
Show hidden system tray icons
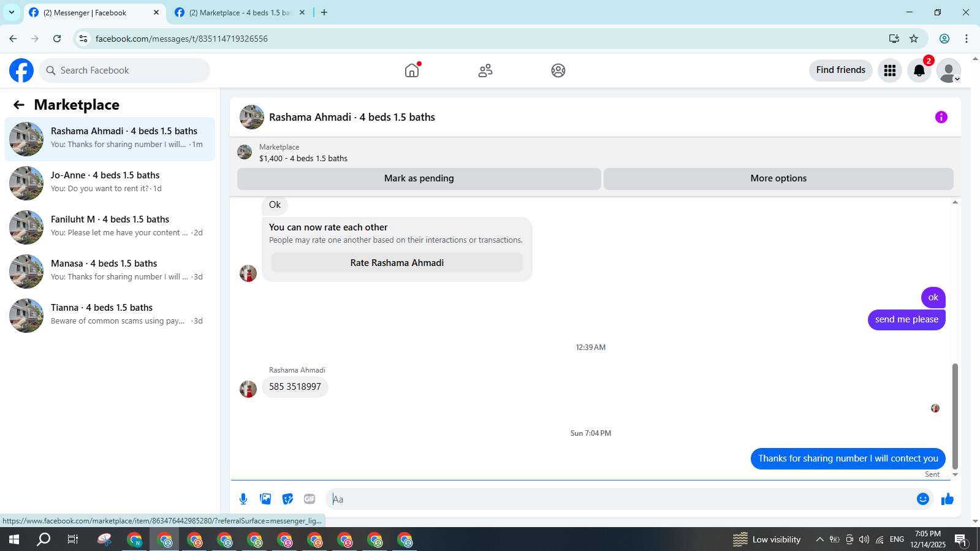[819, 539]
